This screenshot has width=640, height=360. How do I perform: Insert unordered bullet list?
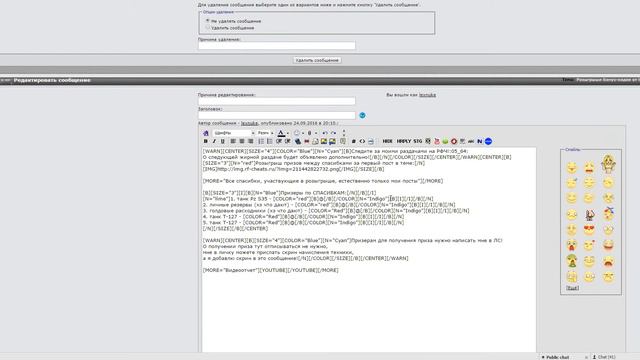click(269, 141)
